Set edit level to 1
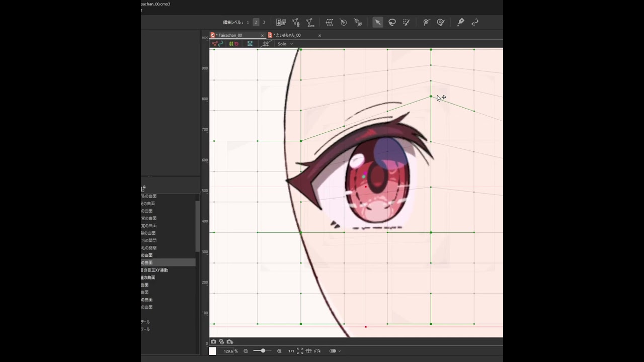644x362 pixels. pyautogui.click(x=248, y=22)
